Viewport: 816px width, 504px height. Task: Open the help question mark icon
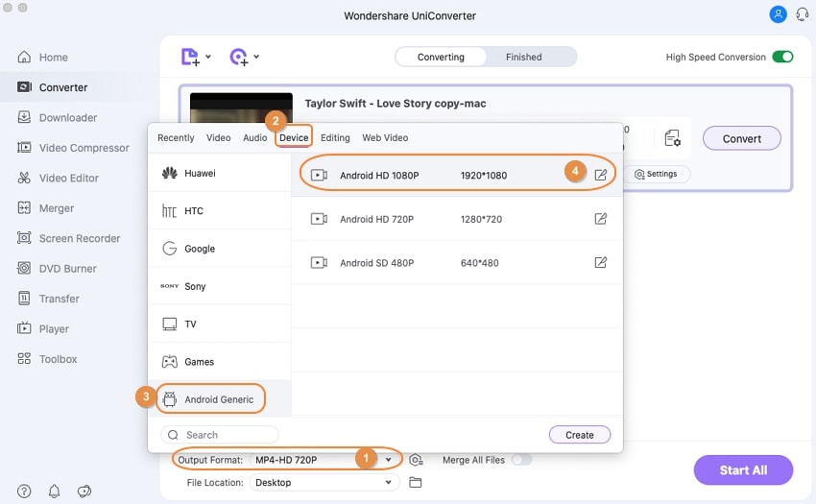(24, 491)
